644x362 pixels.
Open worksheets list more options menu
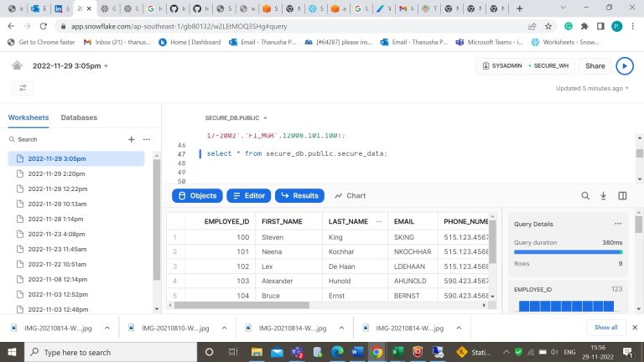point(147,139)
